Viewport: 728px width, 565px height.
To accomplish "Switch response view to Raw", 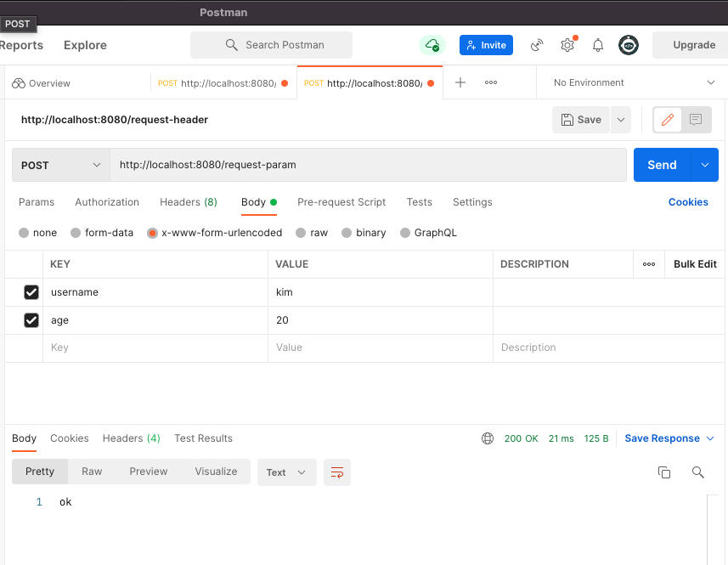I will tap(92, 472).
